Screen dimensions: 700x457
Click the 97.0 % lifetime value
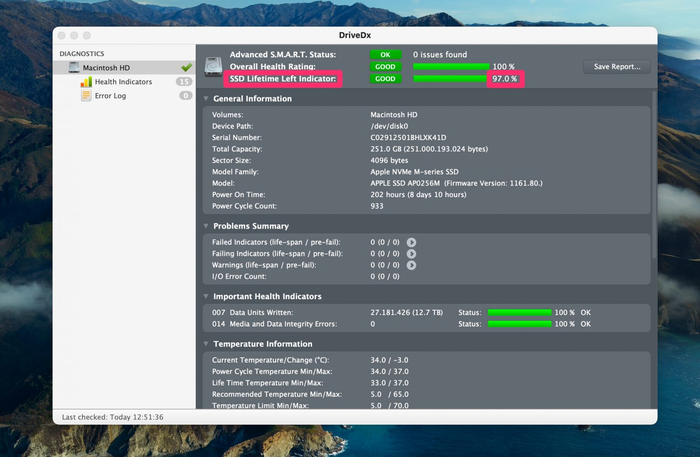coord(504,79)
